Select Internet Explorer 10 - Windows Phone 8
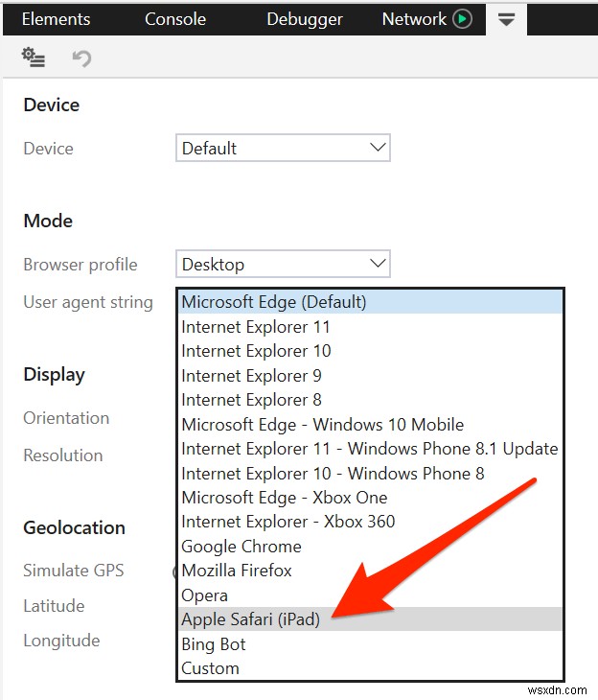The height and width of the screenshot is (700, 598). tap(371, 473)
